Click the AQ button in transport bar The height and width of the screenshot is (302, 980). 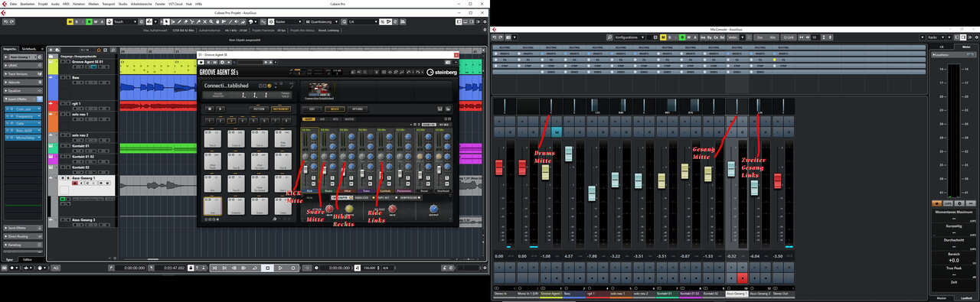[x=55, y=268]
